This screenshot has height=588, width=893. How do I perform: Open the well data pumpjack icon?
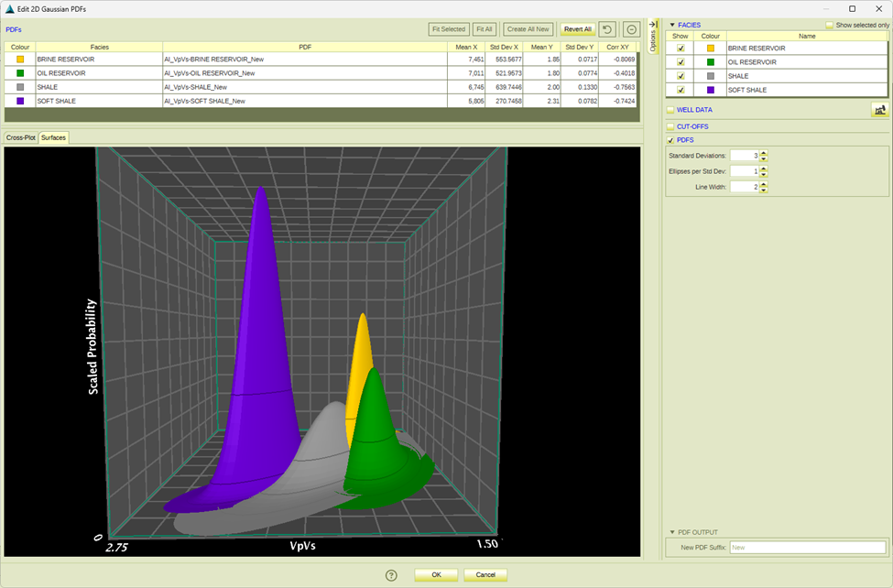click(x=879, y=110)
